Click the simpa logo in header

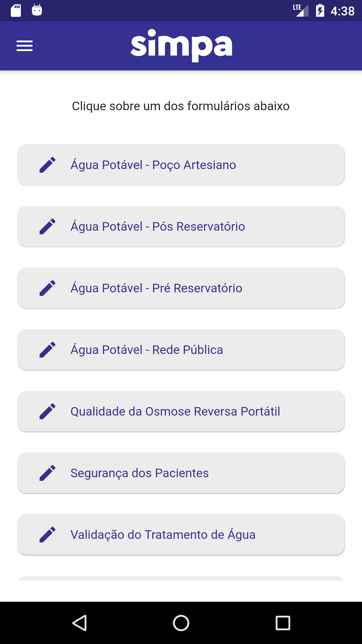click(181, 46)
